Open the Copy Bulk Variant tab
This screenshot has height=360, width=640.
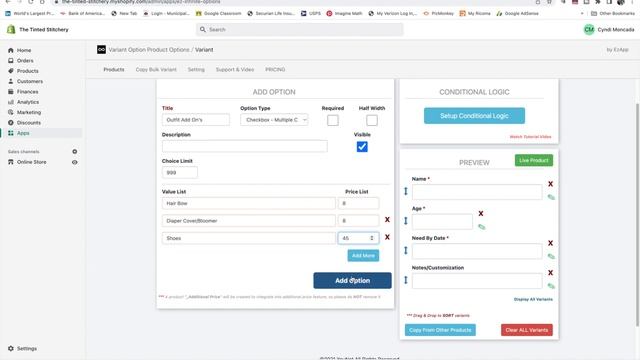click(x=156, y=70)
